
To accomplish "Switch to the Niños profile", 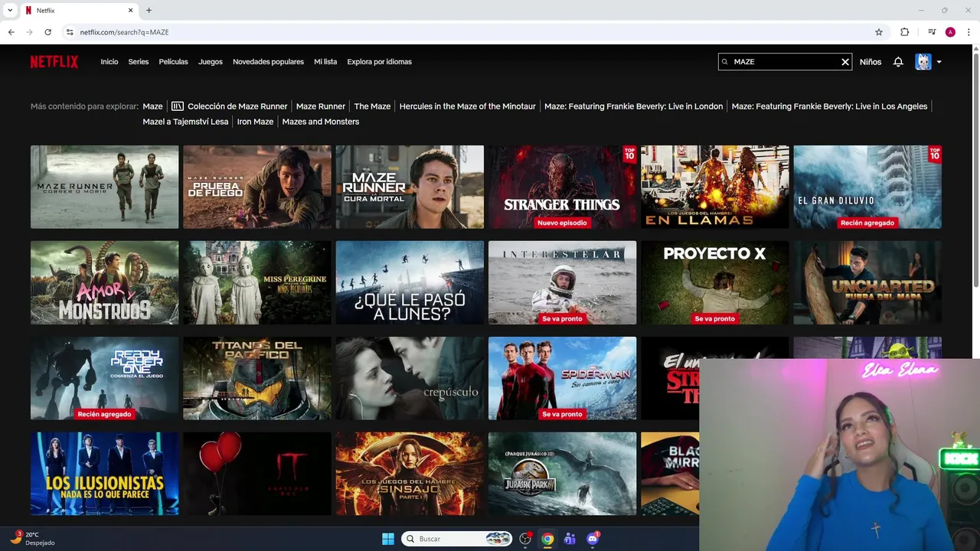I will click(871, 62).
